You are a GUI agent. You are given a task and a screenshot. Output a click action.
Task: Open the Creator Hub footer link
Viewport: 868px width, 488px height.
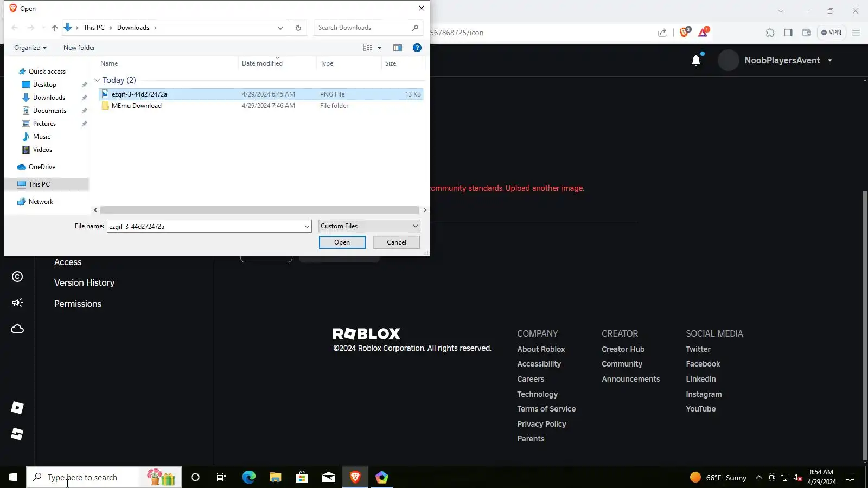point(623,349)
